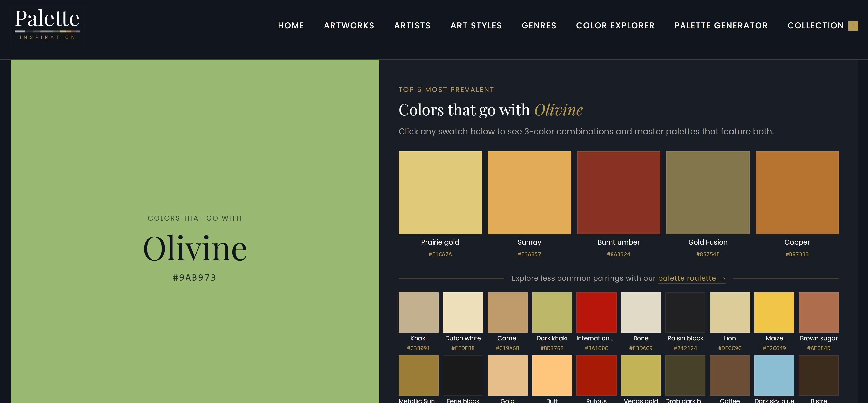Choose the Bone swatch
The height and width of the screenshot is (403, 868).
641,313
